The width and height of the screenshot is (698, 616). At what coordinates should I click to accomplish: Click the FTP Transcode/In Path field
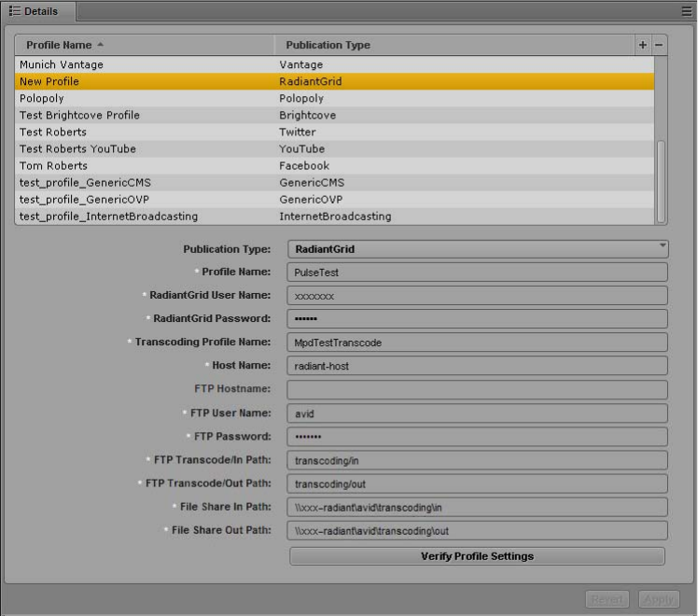(477, 460)
